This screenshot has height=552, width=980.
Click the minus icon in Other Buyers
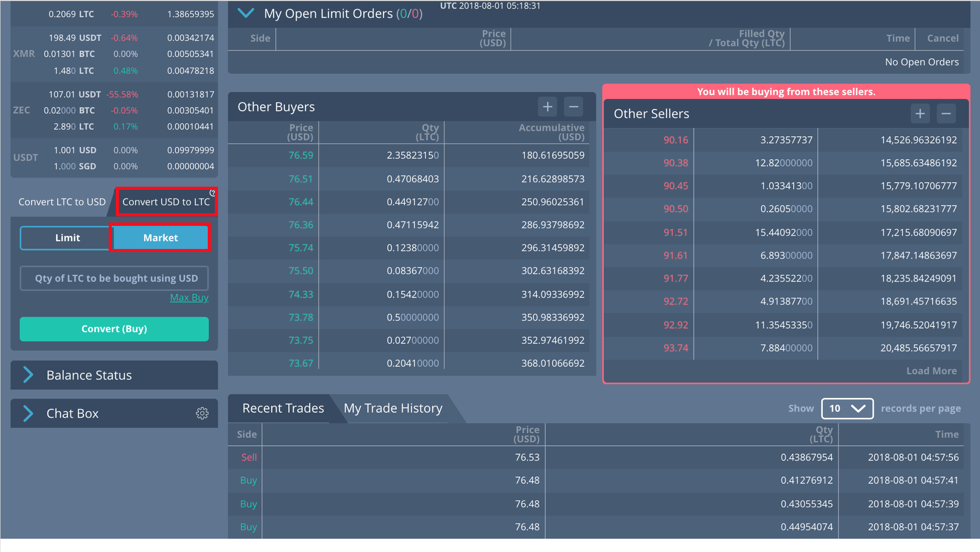pyautogui.click(x=573, y=107)
